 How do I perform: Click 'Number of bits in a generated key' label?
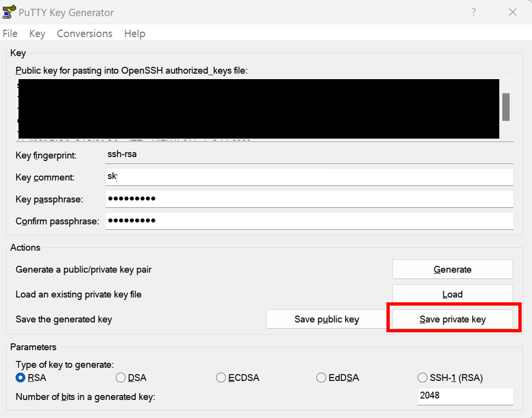86,397
